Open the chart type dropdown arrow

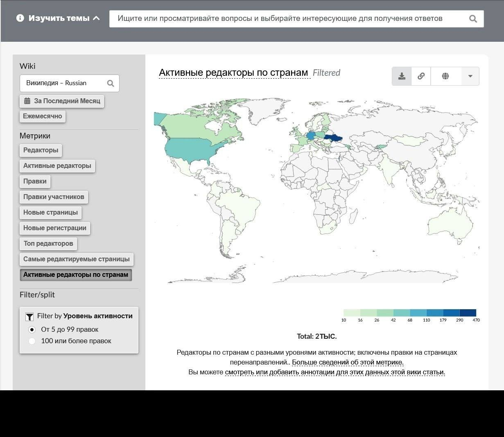[470, 76]
